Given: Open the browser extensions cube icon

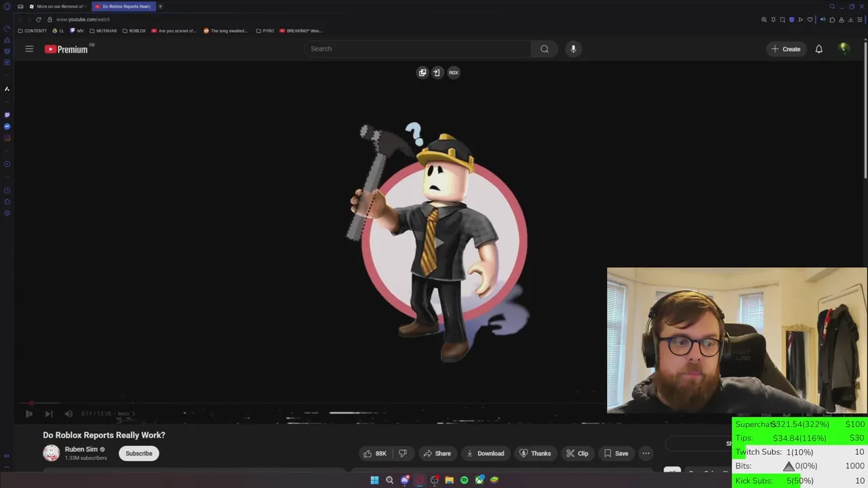Looking at the screenshot, I should point(832,20).
